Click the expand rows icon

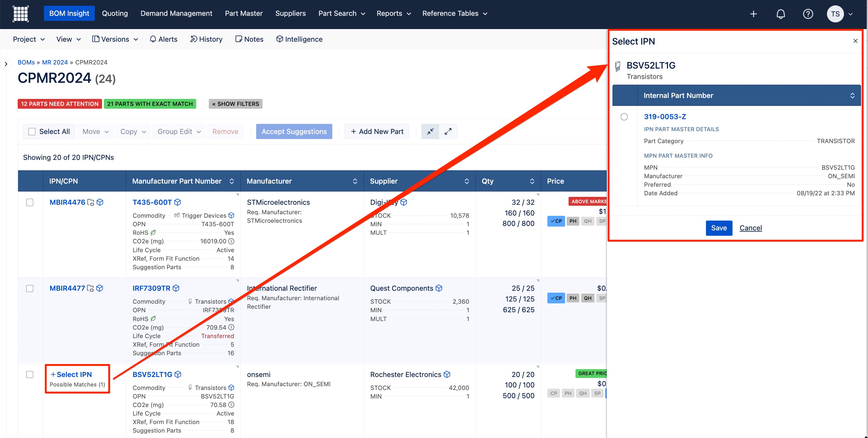coord(448,131)
